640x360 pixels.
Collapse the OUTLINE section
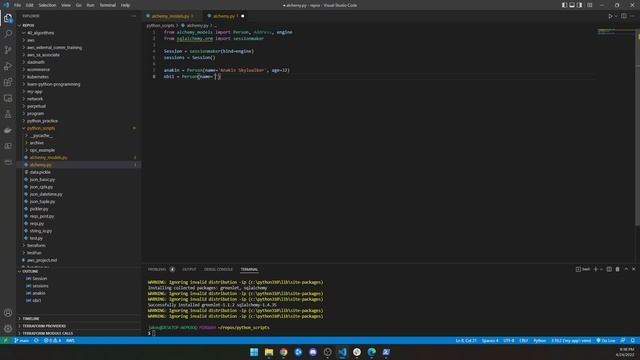tap(30, 271)
